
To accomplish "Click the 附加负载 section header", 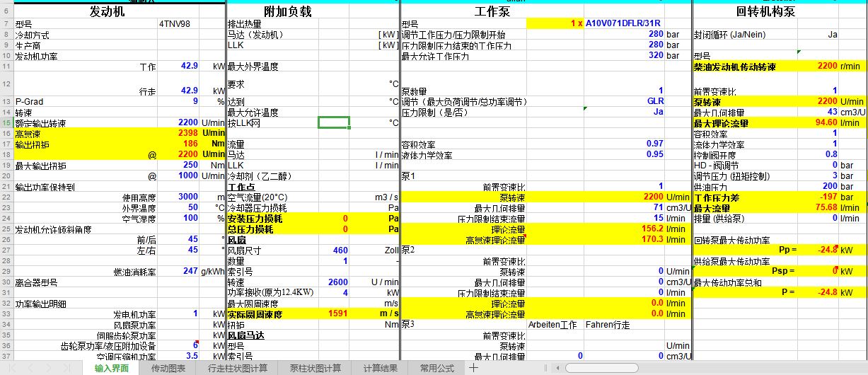I will click(287, 11).
